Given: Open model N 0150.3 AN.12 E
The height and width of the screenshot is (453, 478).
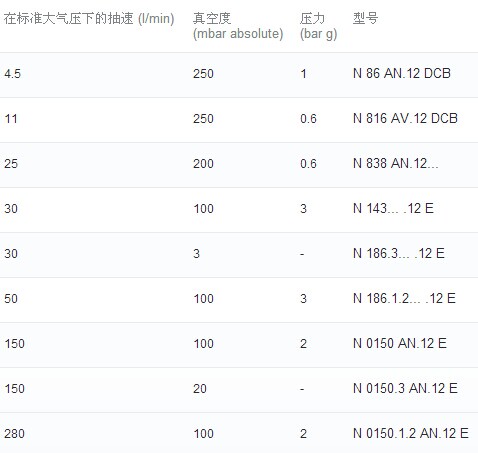Looking at the screenshot, I should click(405, 388).
